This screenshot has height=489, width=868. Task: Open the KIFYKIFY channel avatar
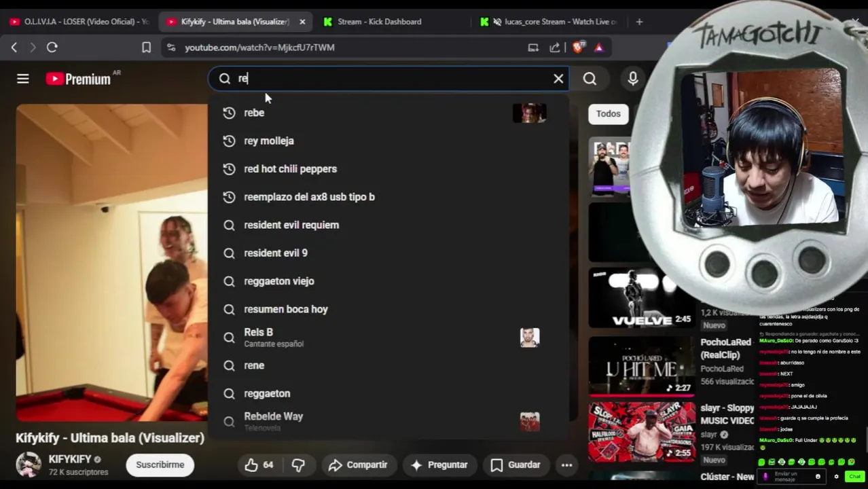coord(29,465)
